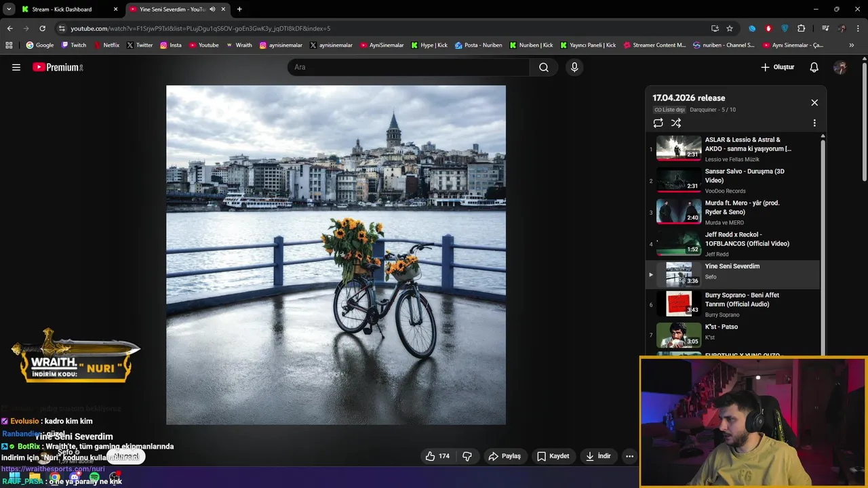The image size is (868, 488).
Task: Open Discord from the taskbar
Action: pyautogui.click(x=75, y=478)
